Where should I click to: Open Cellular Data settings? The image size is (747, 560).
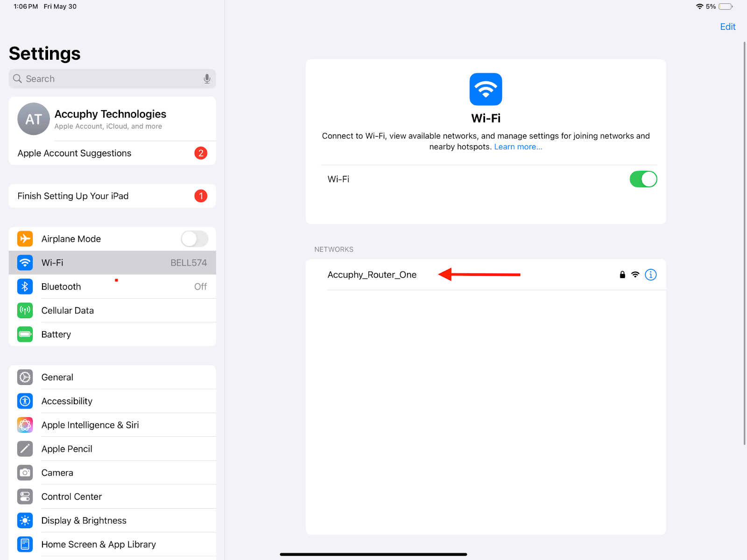[112, 310]
